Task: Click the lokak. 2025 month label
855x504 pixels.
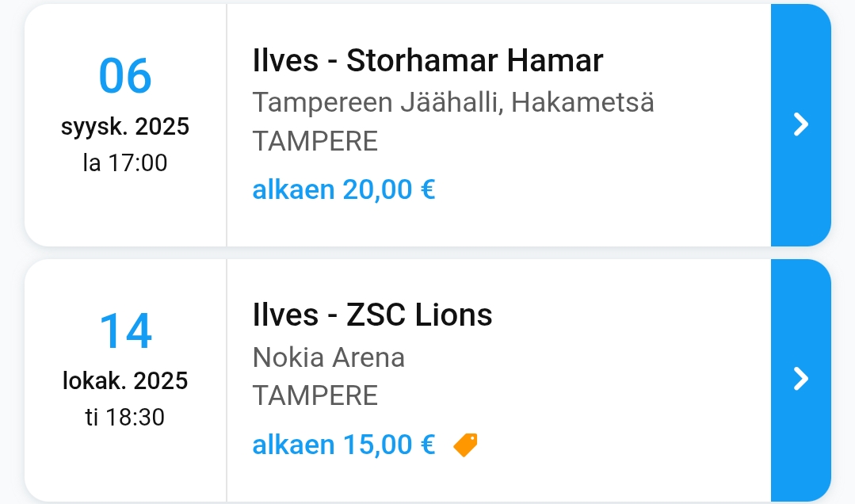Action: [x=125, y=381]
